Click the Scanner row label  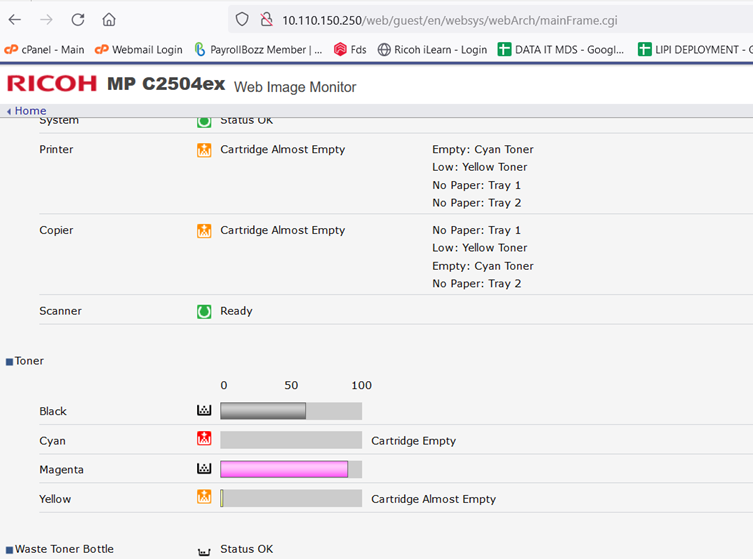pyautogui.click(x=61, y=311)
